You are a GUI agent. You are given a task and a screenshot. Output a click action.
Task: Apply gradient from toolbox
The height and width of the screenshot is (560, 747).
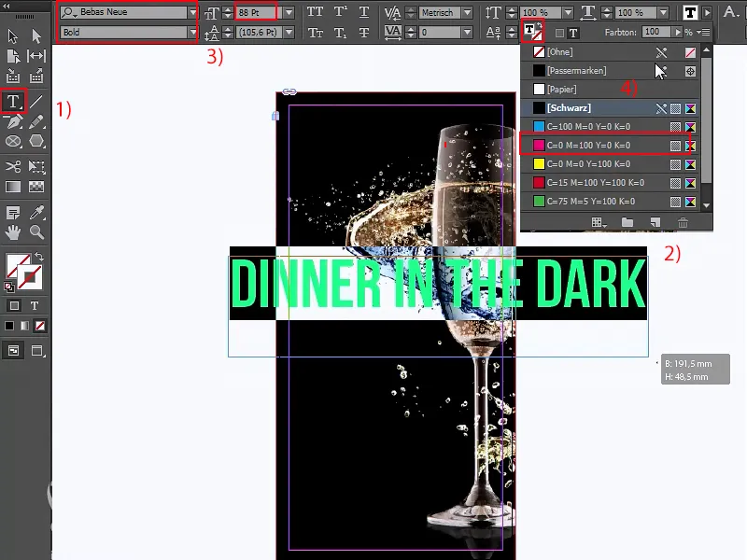point(24,326)
